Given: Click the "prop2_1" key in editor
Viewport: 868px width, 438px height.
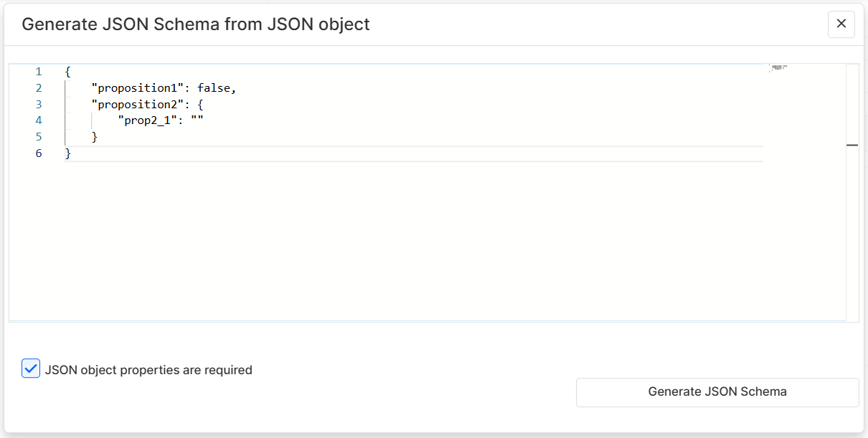Looking at the screenshot, I should tap(148, 120).
